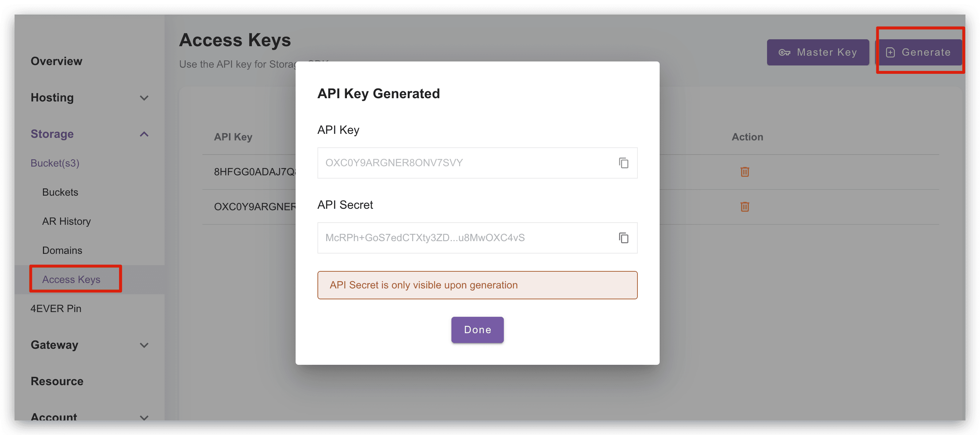The width and height of the screenshot is (980, 435).
Task: Click the key icon on Master Key
Action: click(784, 52)
